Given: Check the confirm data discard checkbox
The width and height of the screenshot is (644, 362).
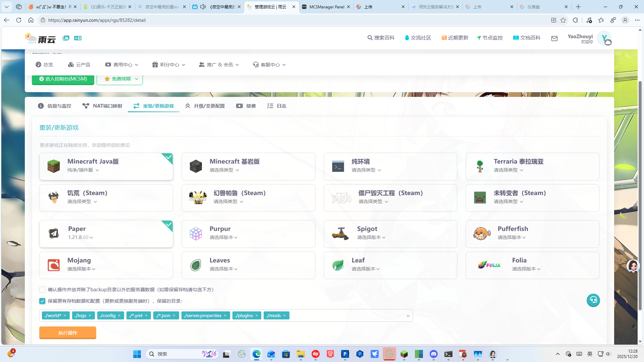Looking at the screenshot, I should tap(42, 290).
